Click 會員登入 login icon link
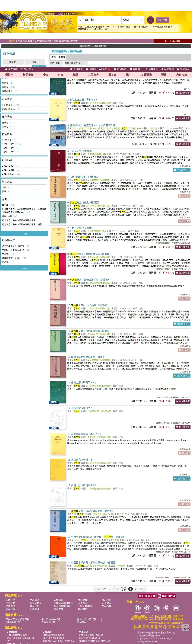Image resolution: width=192 pixels, height=644 pixels. click(27, 69)
